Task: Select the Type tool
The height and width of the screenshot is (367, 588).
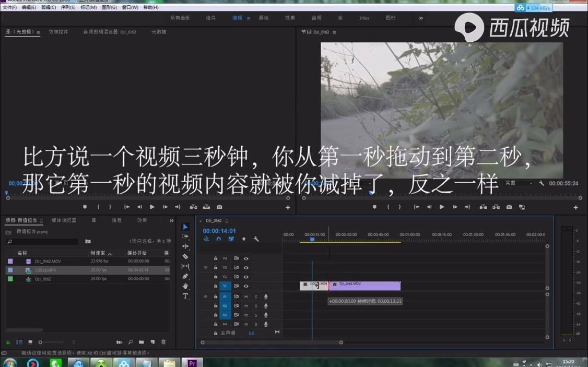Action: point(185,296)
